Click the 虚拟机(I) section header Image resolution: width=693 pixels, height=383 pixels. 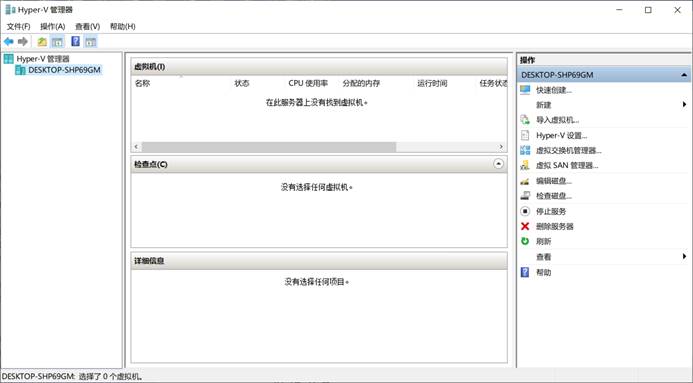319,67
